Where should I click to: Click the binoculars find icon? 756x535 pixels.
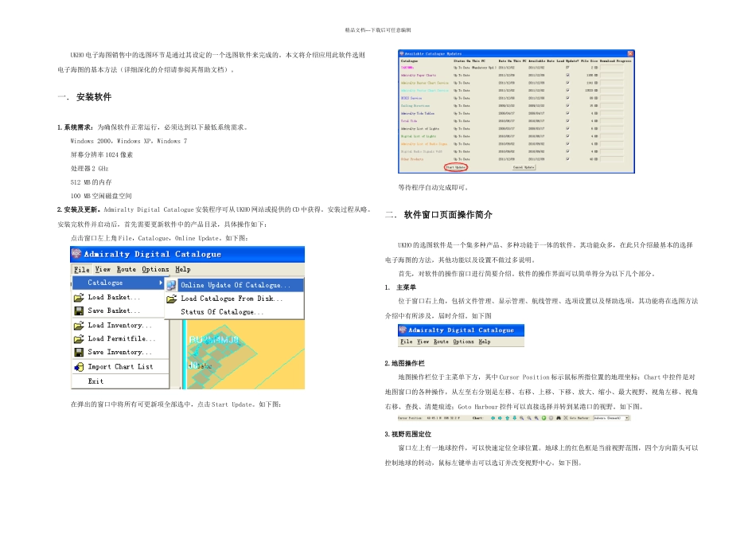[x=559, y=418]
